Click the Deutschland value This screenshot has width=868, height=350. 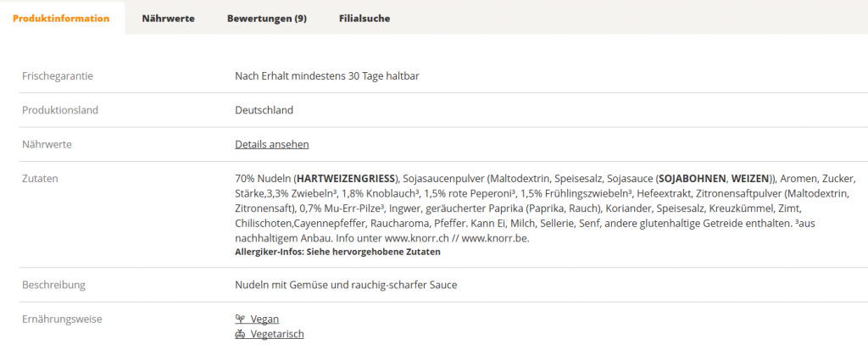click(264, 110)
